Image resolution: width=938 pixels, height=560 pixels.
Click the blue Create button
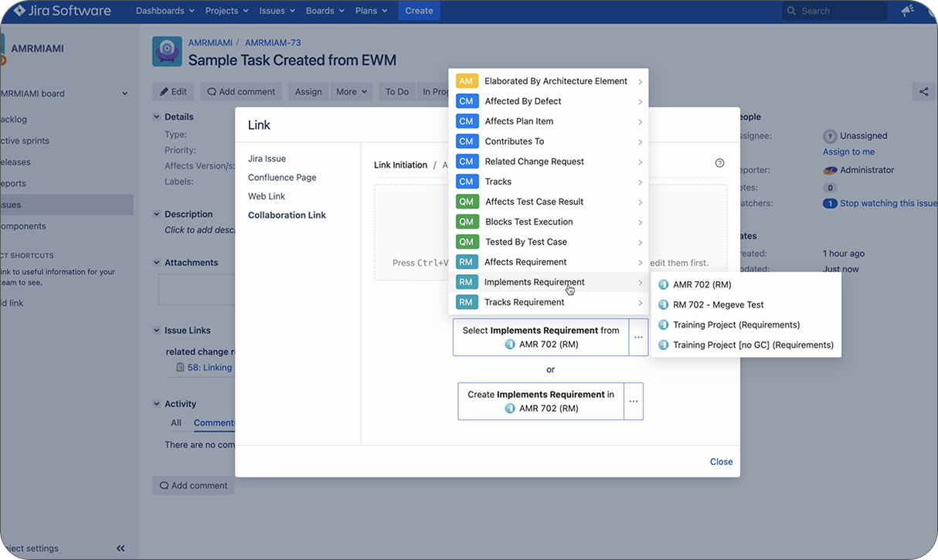(x=419, y=11)
